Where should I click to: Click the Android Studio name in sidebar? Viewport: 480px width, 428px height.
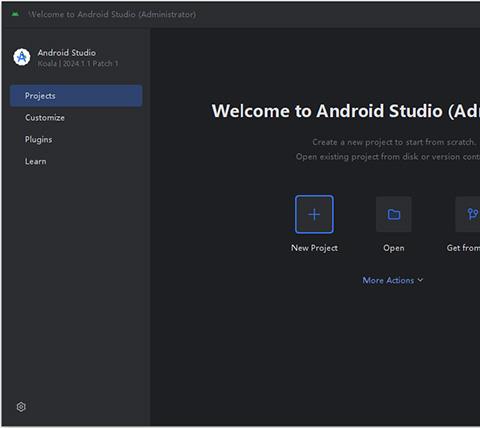coord(67,53)
